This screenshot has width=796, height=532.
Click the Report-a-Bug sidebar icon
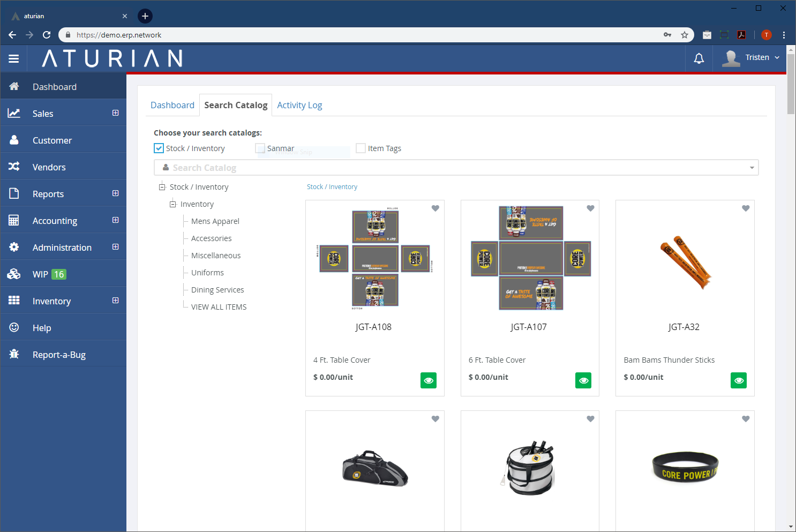coord(14,354)
